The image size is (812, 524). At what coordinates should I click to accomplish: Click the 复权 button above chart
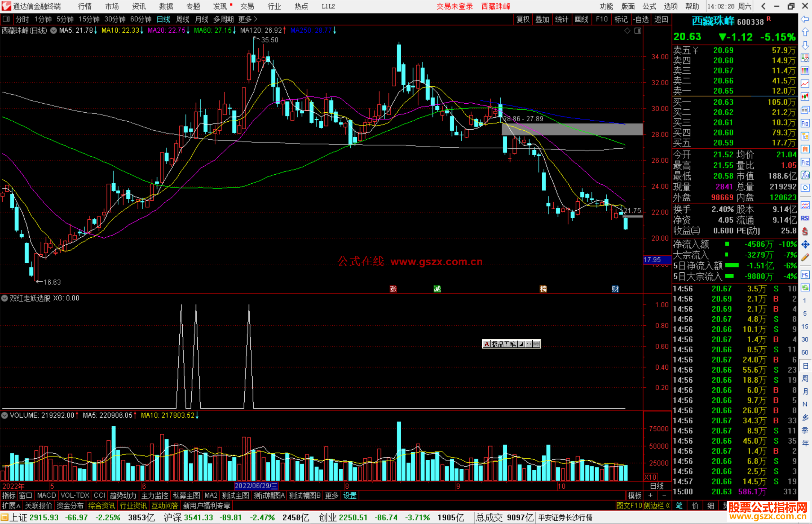[x=523, y=19]
